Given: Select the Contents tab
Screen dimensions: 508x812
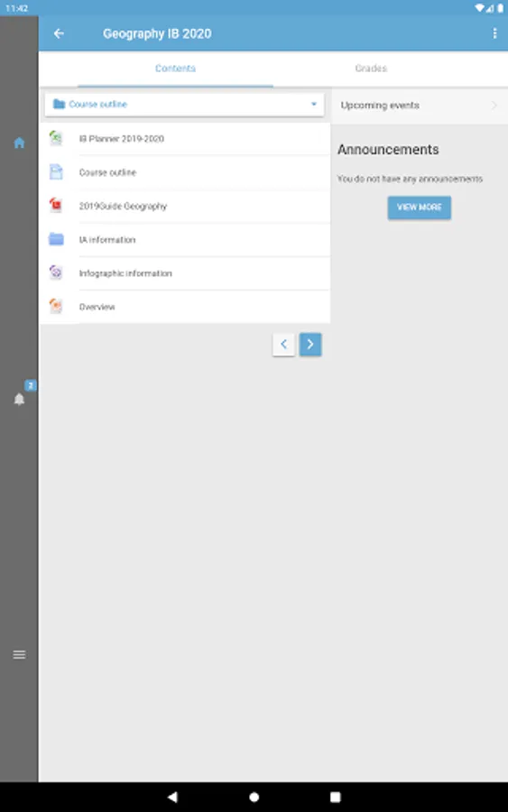Looking at the screenshot, I should click(176, 69).
